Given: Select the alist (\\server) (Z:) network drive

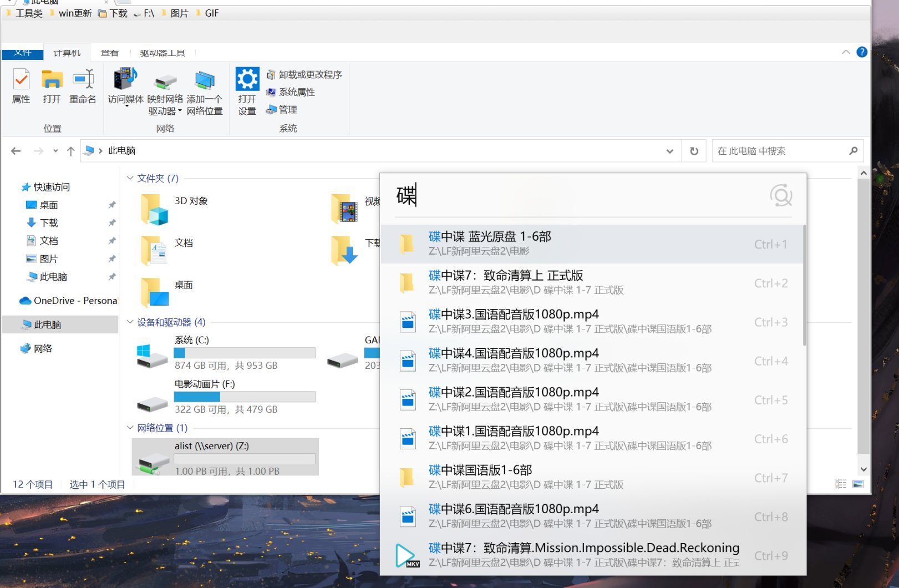Looking at the screenshot, I should coord(226,458).
